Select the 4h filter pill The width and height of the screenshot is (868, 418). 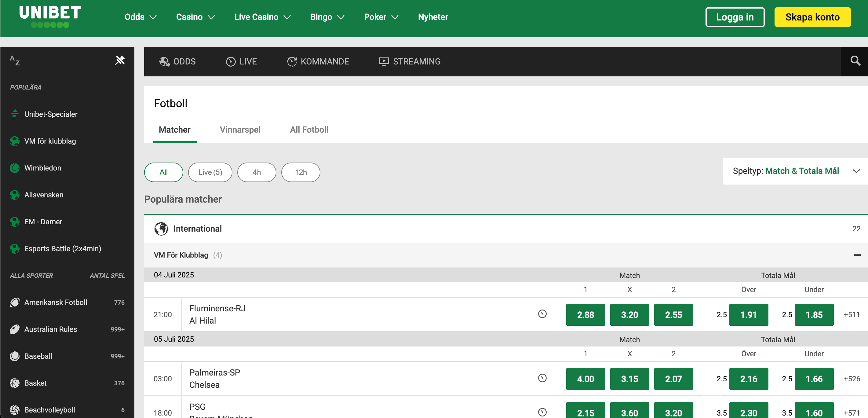click(257, 172)
